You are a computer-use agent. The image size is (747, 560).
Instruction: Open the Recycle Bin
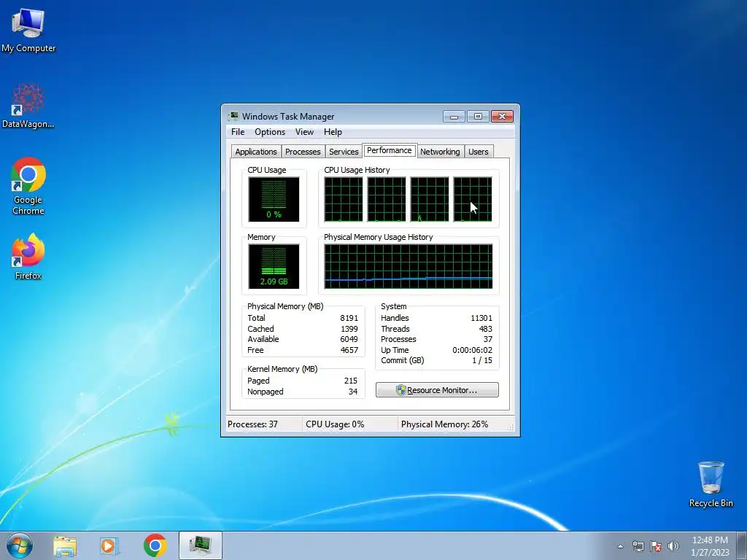pyautogui.click(x=711, y=484)
